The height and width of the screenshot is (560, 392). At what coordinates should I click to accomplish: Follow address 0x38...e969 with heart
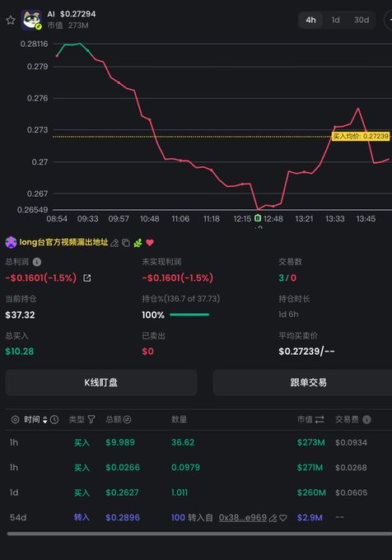283,518
